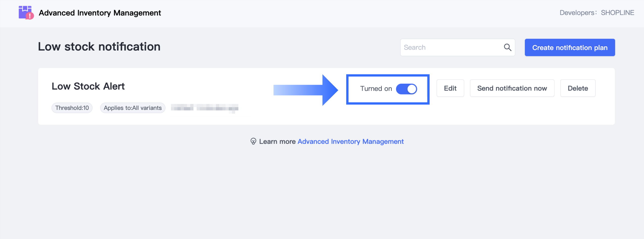Click the Advanced Inventory Management header title
644x239 pixels.
(100, 13)
